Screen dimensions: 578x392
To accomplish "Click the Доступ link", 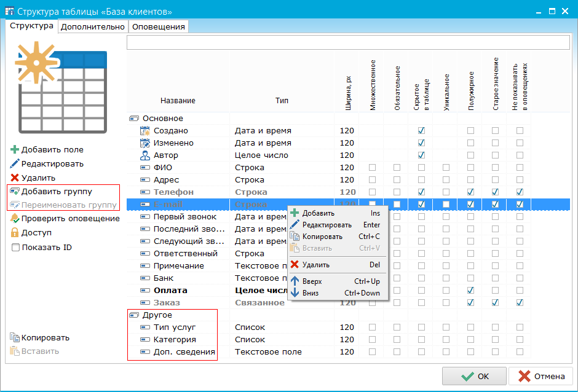I will click(x=36, y=232).
